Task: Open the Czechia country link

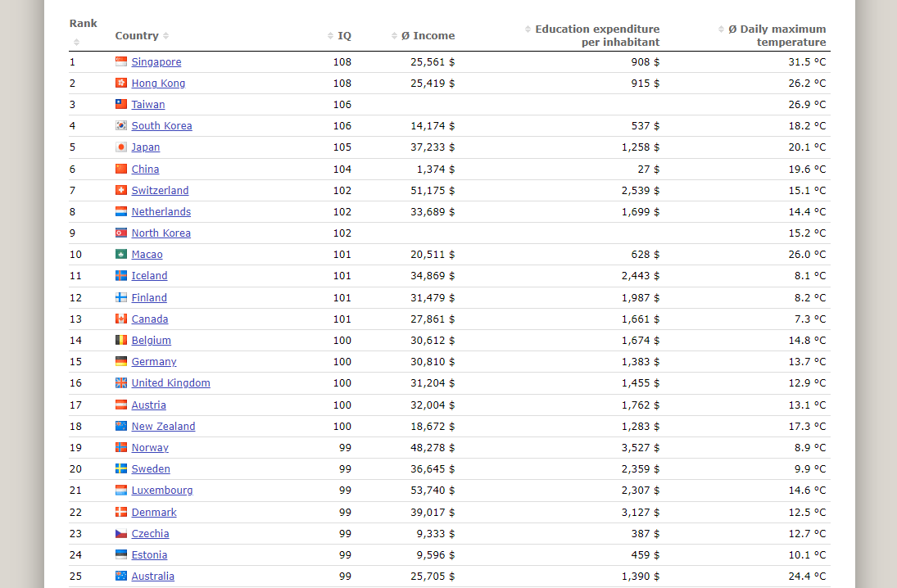Action: point(150,533)
